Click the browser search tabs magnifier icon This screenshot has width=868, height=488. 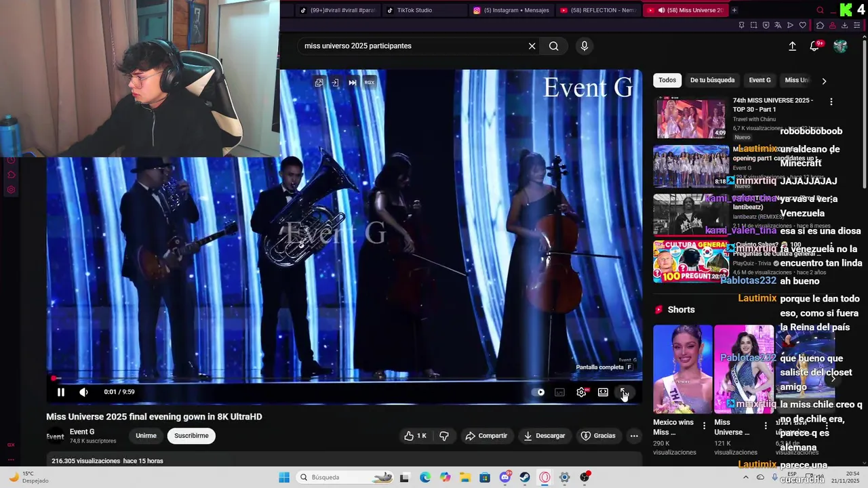click(820, 10)
